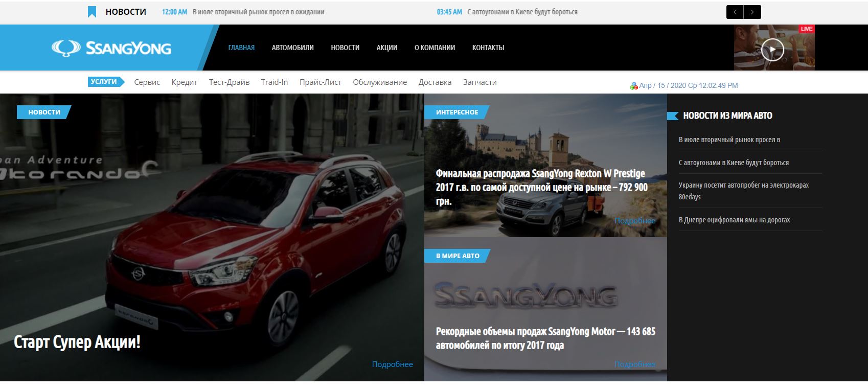This screenshot has height=390, width=868.
Task: Open the КОНТАКТЫ menu item
Action: (x=488, y=48)
